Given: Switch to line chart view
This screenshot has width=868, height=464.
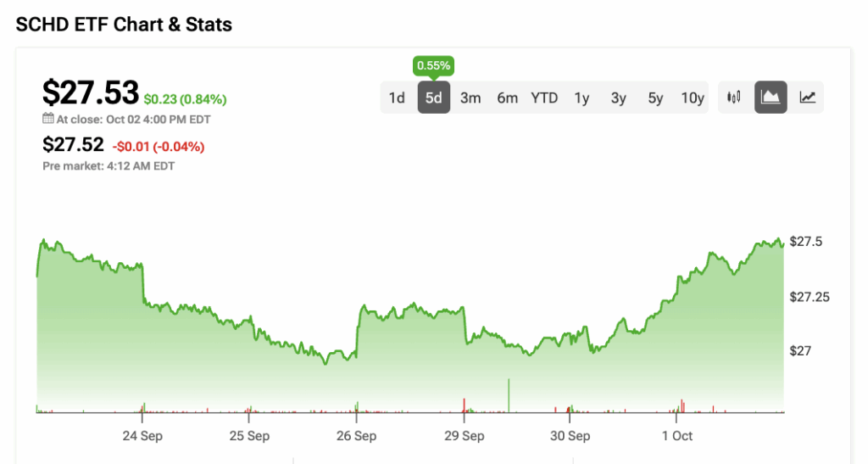Looking at the screenshot, I should click(x=807, y=98).
